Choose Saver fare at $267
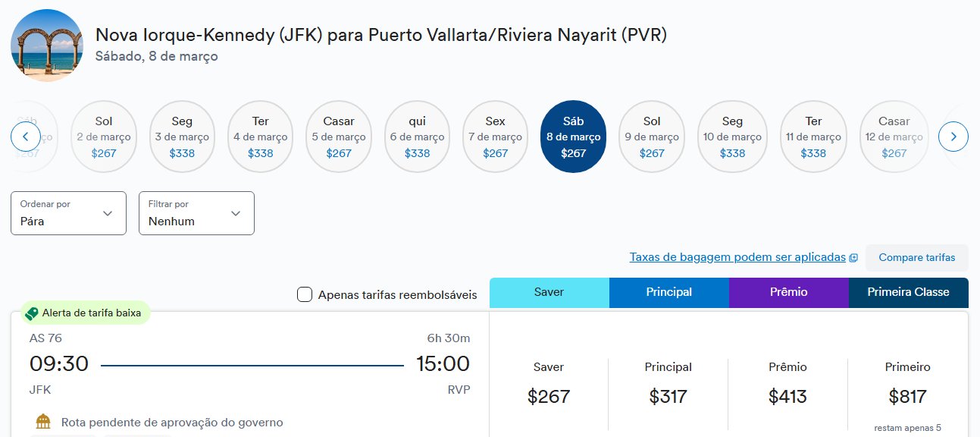 (549, 384)
